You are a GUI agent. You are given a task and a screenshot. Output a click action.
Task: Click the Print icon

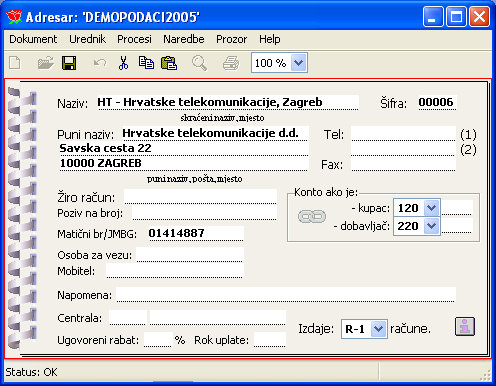[231, 63]
